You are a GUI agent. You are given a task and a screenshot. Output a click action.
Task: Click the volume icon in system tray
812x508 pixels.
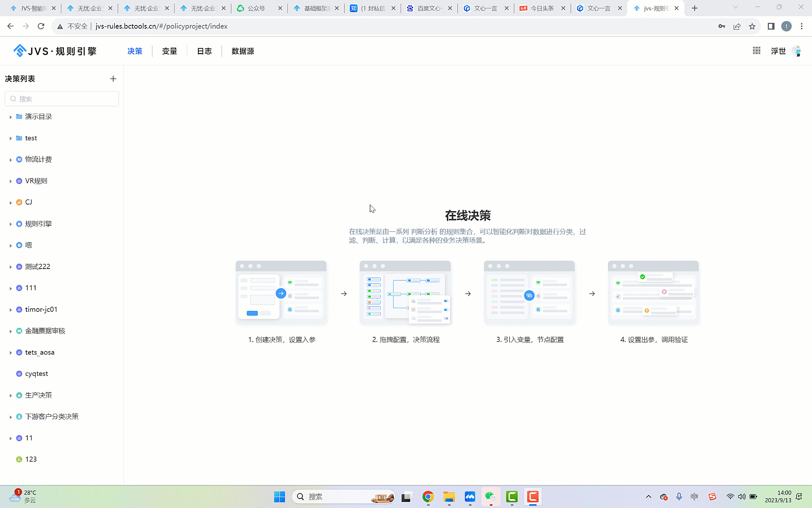tap(742, 497)
